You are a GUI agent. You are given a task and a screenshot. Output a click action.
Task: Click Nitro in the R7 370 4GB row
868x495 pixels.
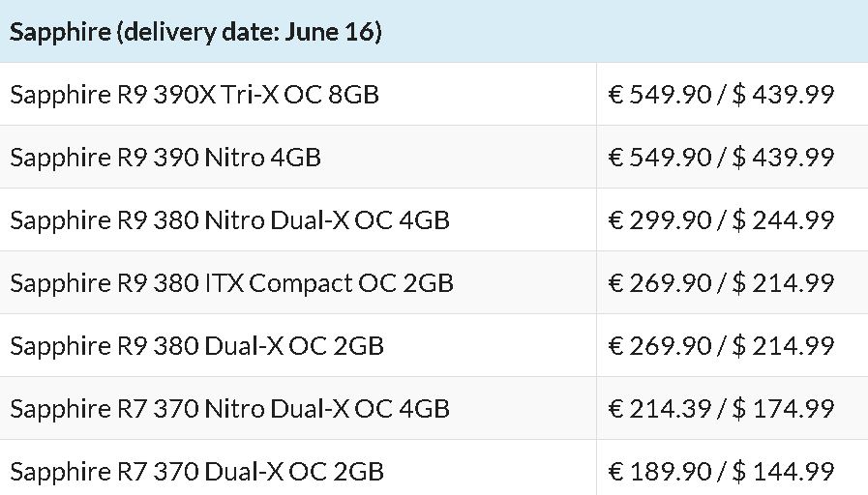pos(235,409)
